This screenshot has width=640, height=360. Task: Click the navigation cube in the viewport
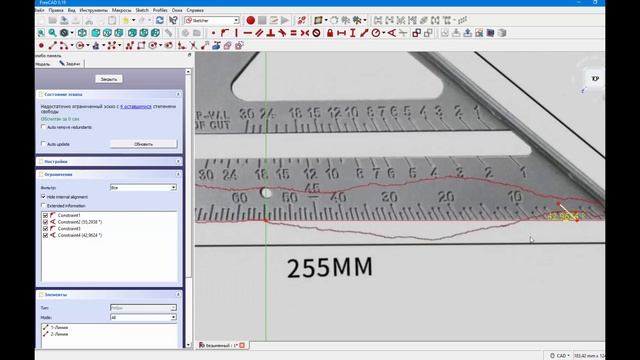pos(594,79)
